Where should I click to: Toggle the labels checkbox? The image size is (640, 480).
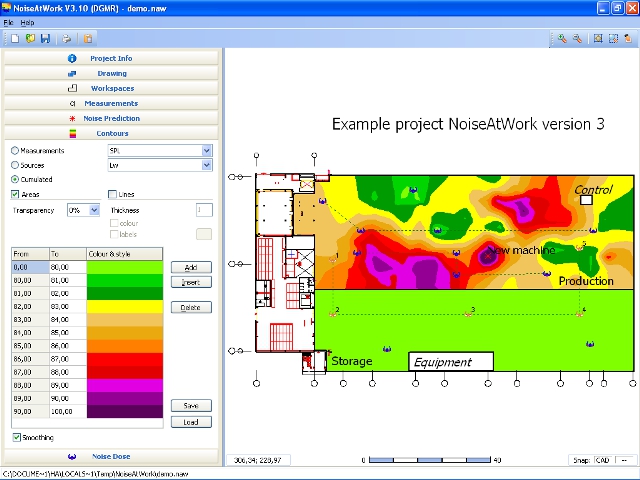point(114,234)
